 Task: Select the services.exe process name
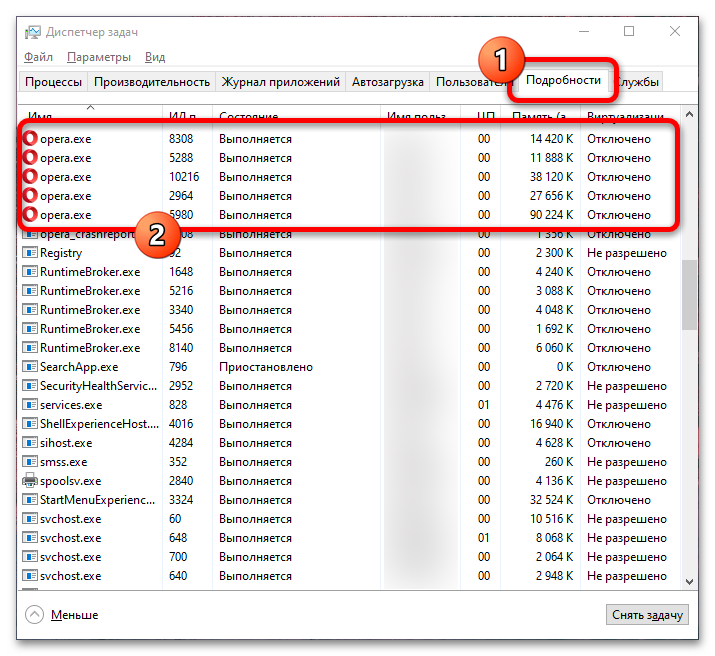pyautogui.click(x=71, y=405)
